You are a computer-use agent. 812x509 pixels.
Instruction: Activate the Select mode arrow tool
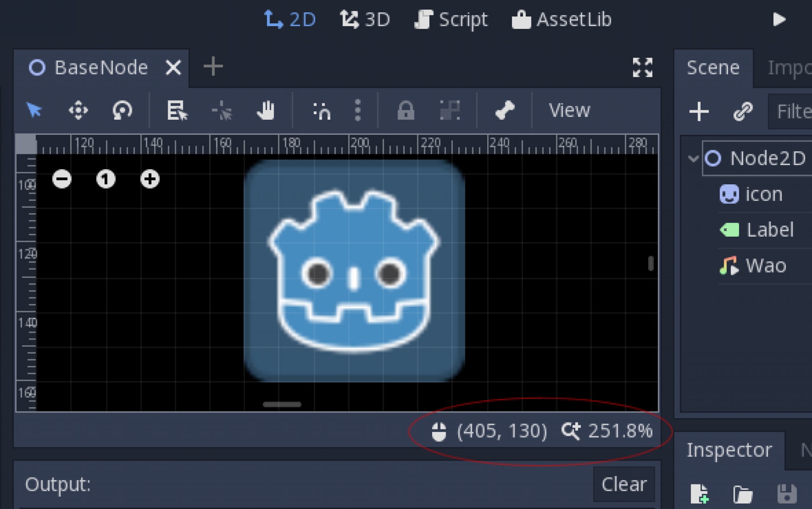(x=34, y=110)
